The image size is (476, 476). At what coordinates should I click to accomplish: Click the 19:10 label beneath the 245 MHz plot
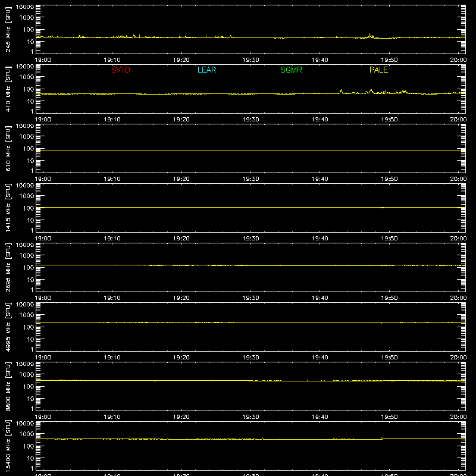click(112, 60)
